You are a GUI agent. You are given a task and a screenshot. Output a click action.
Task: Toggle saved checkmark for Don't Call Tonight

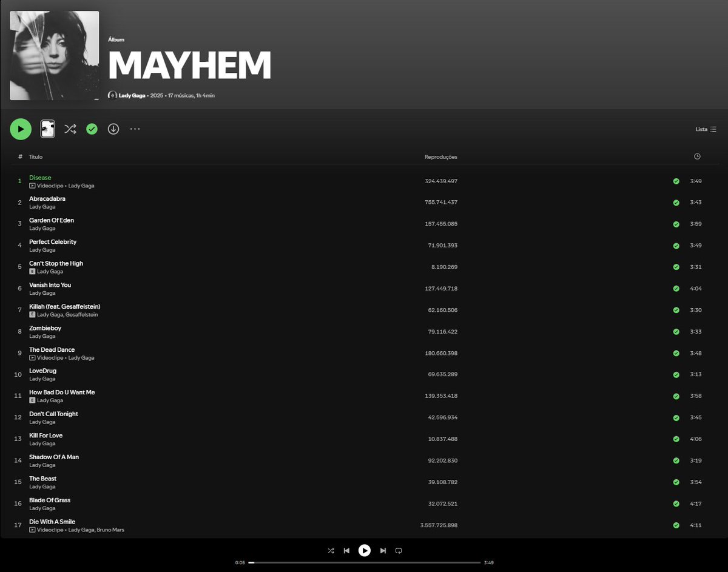tap(676, 418)
